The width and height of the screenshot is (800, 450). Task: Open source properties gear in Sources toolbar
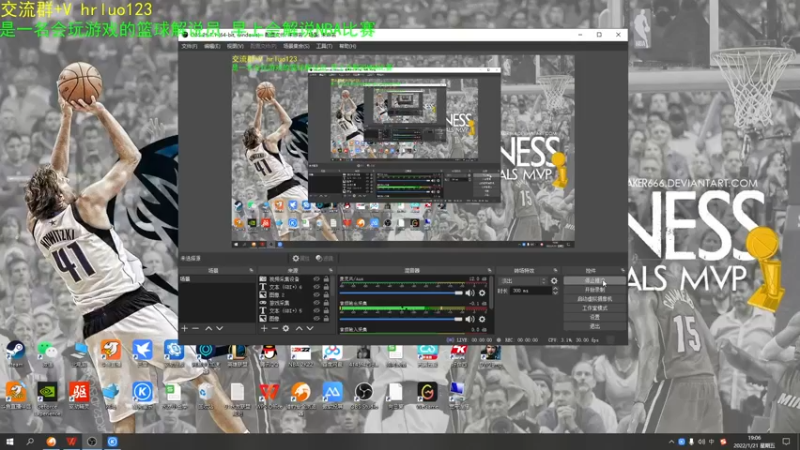286,329
